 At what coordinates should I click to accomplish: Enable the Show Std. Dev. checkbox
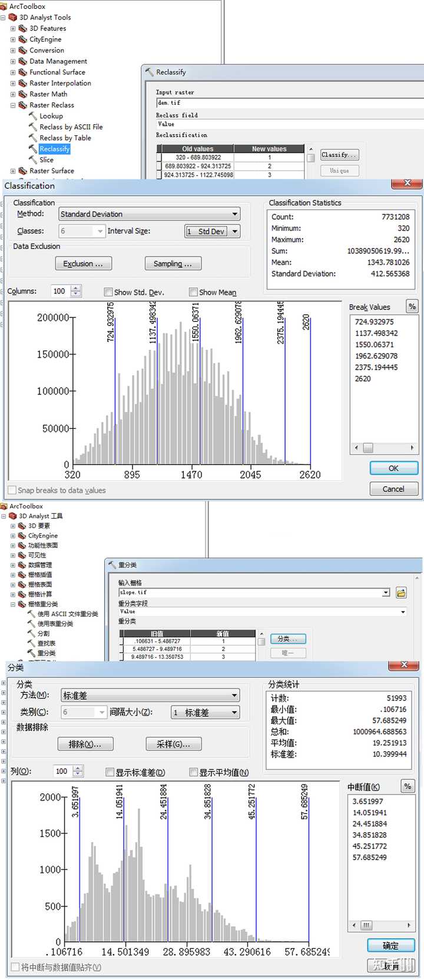pyautogui.click(x=108, y=292)
